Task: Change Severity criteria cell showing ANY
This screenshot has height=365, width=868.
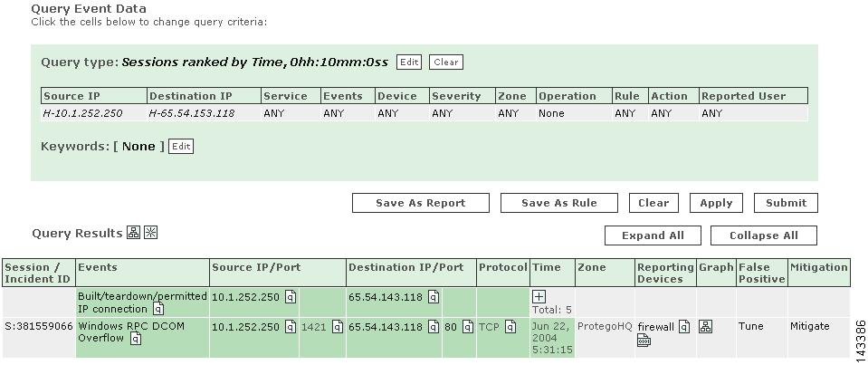Action: 463,113
